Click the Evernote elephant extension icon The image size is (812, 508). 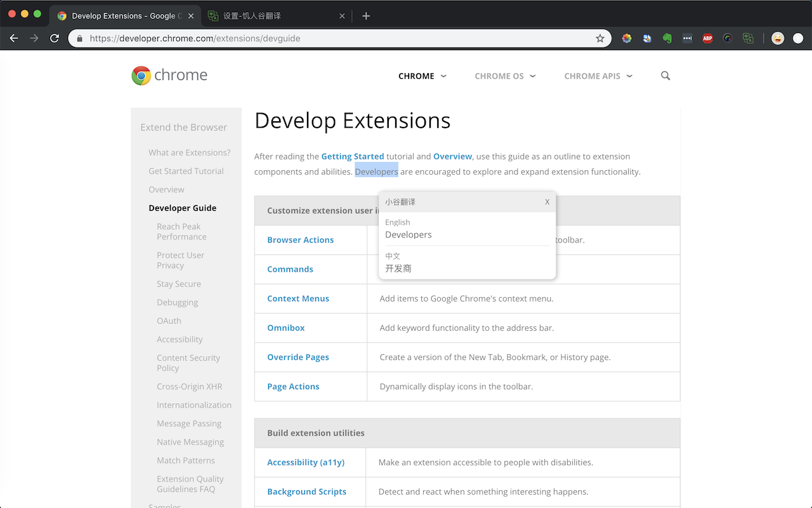click(667, 38)
